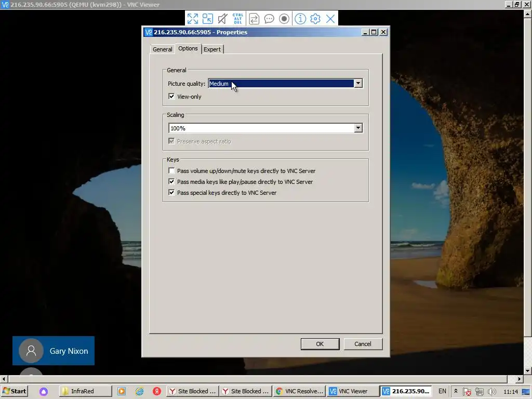Send Ctrl+Alt+Del via toolbar icon
The height and width of the screenshot is (399, 532).
pyautogui.click(x=238, y=19)
